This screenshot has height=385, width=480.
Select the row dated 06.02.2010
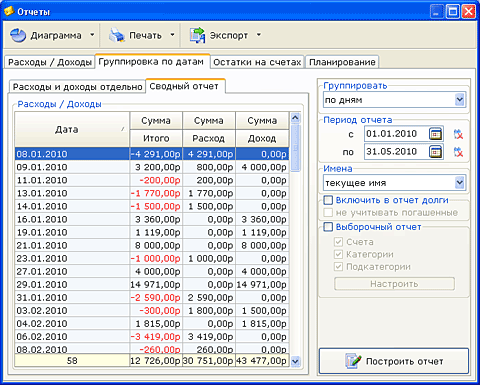(x=152, y=336)
